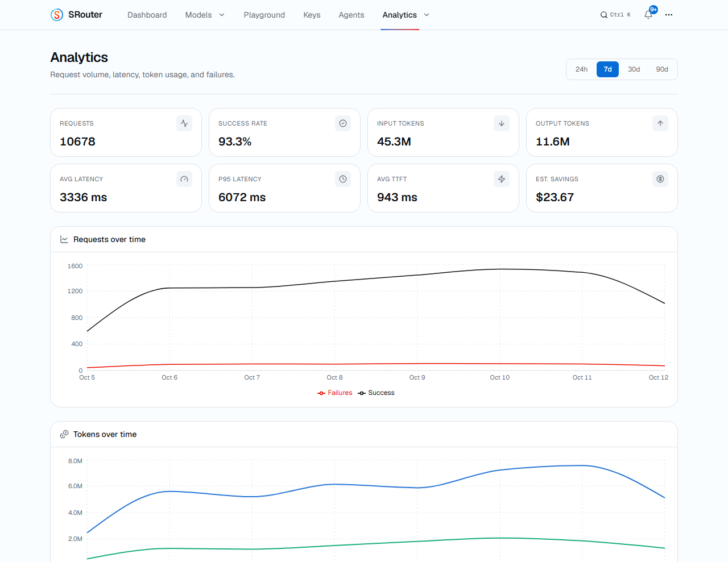Click the 11.6M output tokens value
Viewport: 728px width, 562px height.
click(553, 141)
